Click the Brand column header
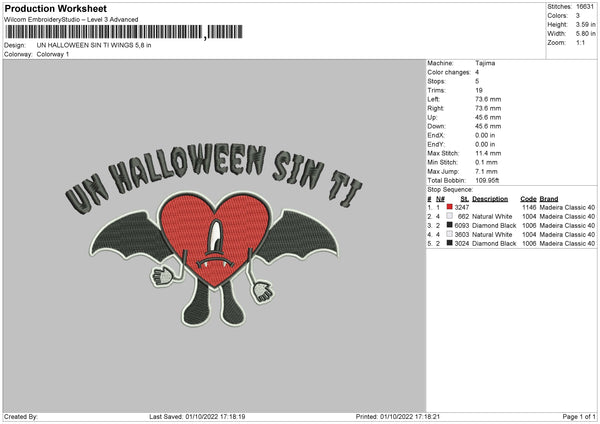 tap(547, 197)
